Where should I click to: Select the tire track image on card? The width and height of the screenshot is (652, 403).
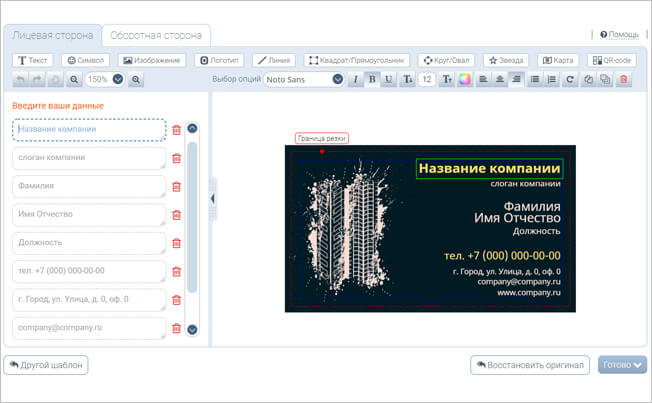[349, 229]
